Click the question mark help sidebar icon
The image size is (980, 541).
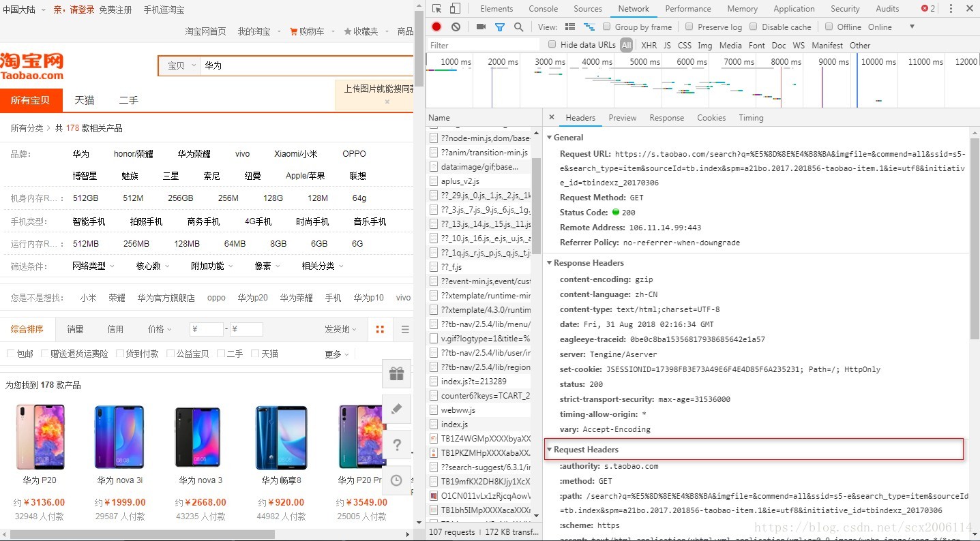click(396, 444)
